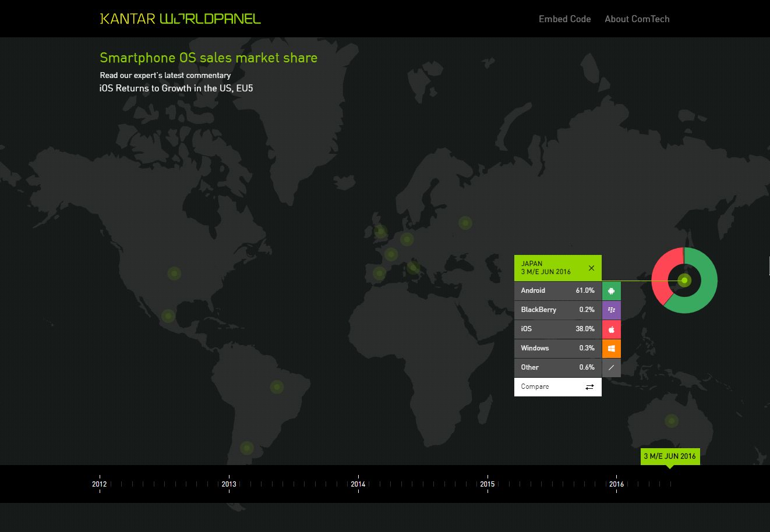This screenshot has height=532, width=770.
Task: Select the Russia map marker
Action: pos(465,223)
